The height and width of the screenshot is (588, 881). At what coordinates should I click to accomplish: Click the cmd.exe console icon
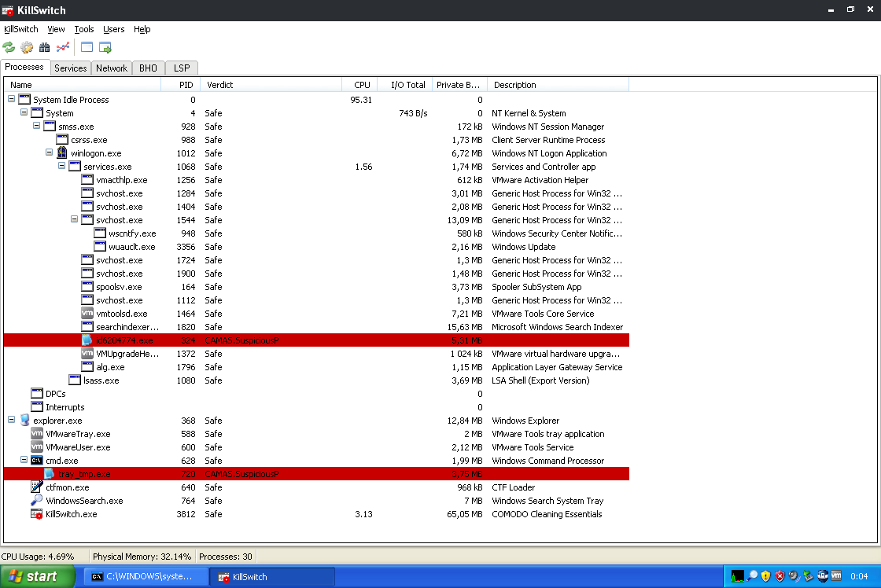point(36,461)
